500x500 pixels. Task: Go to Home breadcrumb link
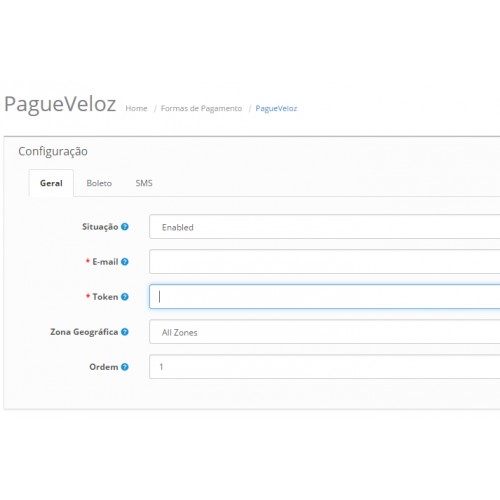pos(136,108)
